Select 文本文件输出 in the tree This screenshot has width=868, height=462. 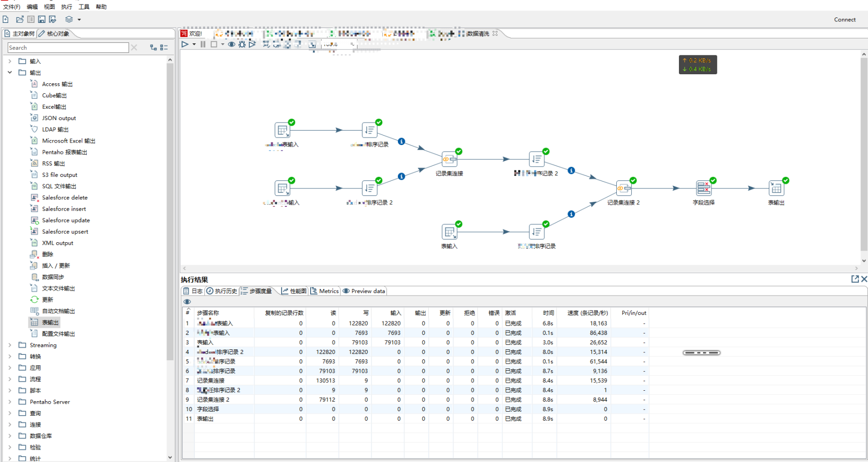pyautogui.click(x=58, y=289)
